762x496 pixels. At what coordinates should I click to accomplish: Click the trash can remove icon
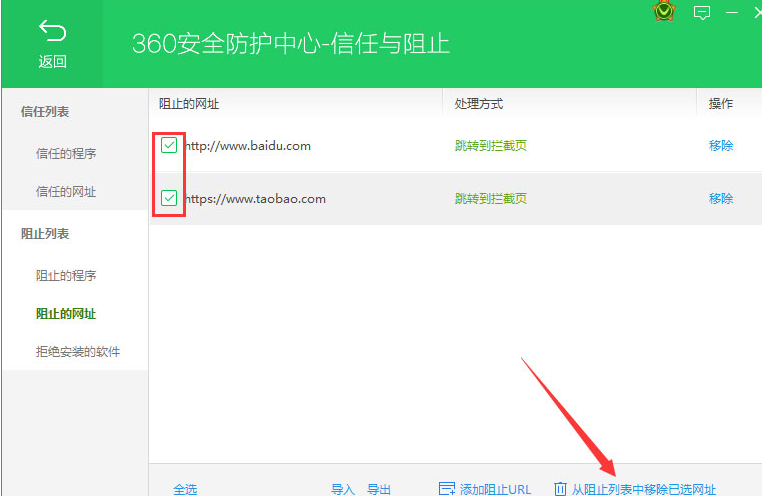coord(560,489)
